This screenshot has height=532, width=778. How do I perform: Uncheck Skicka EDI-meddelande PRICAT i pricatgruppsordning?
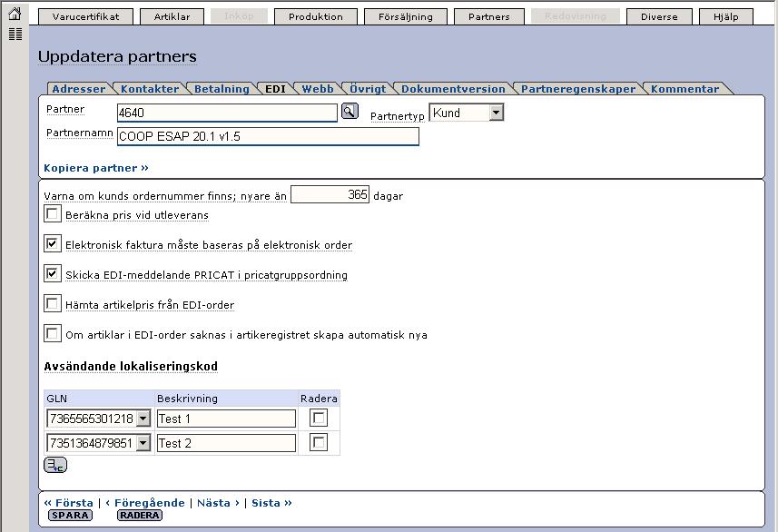click(52, 273)
